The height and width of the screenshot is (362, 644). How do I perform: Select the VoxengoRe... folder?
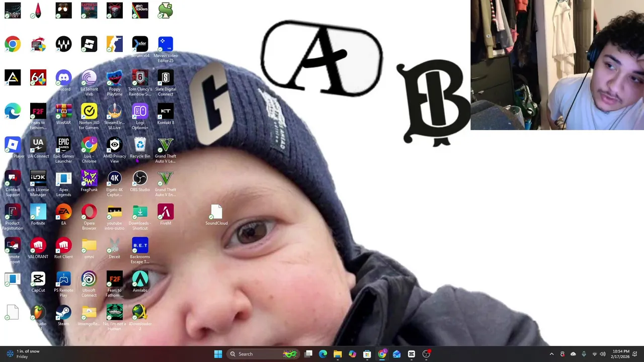(89, 316)
